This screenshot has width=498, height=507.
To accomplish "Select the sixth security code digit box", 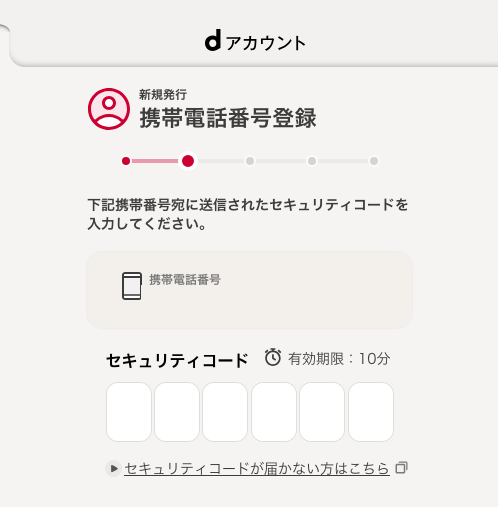I will pyautogui.click(x=371, y=412).
